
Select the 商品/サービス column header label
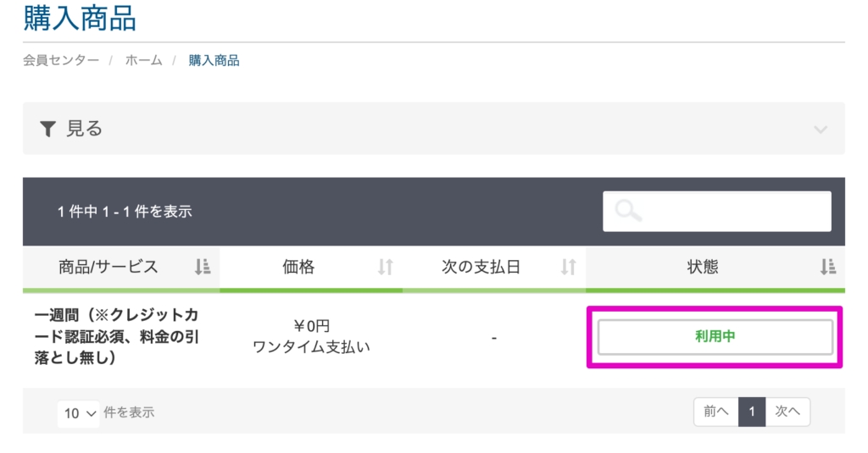coord(108,268)
